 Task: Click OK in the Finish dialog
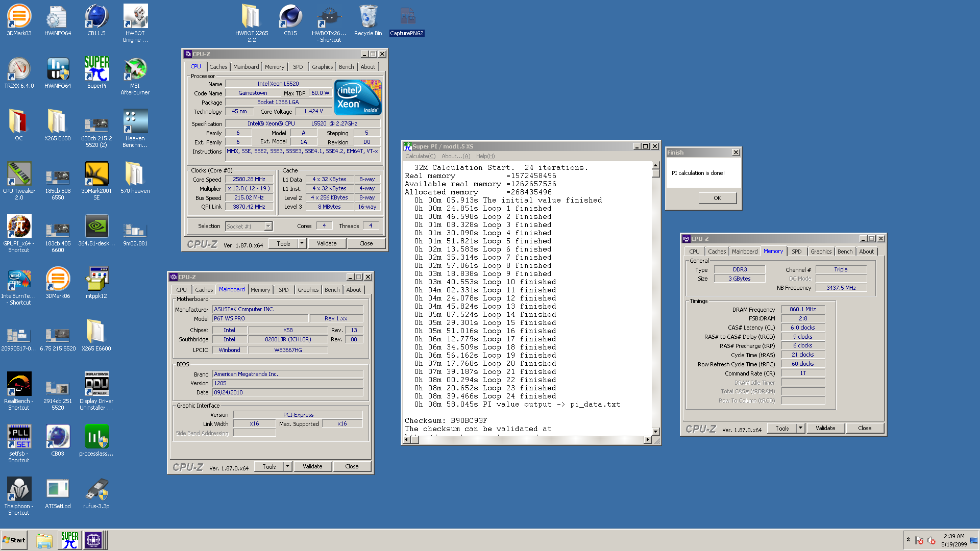717,198
